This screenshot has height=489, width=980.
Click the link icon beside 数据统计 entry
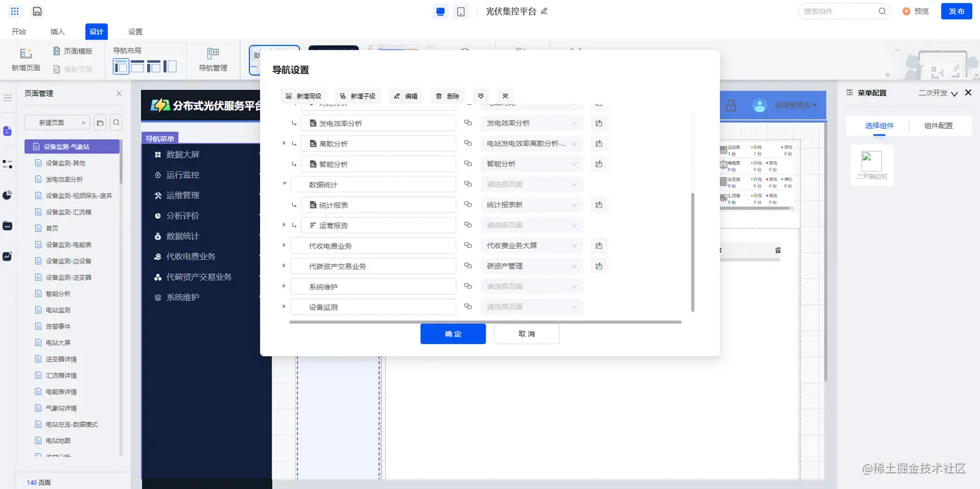point(468,184)
